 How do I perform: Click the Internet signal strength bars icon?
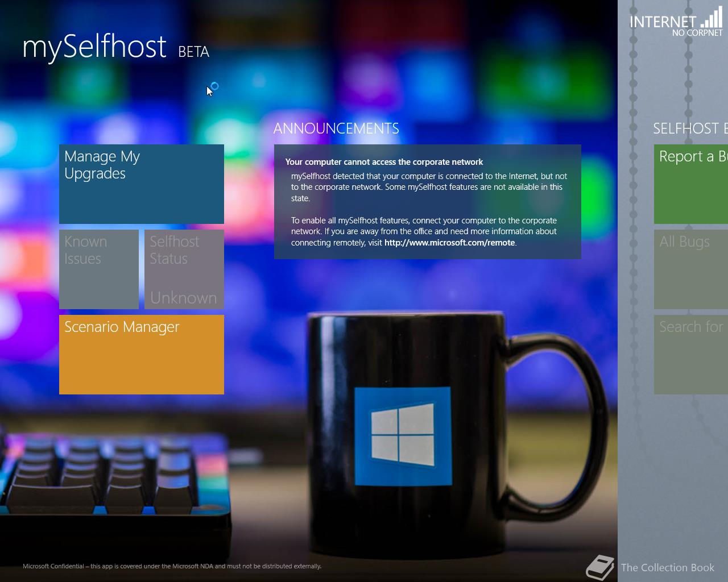pyautogui.click(x=712, y=17)
